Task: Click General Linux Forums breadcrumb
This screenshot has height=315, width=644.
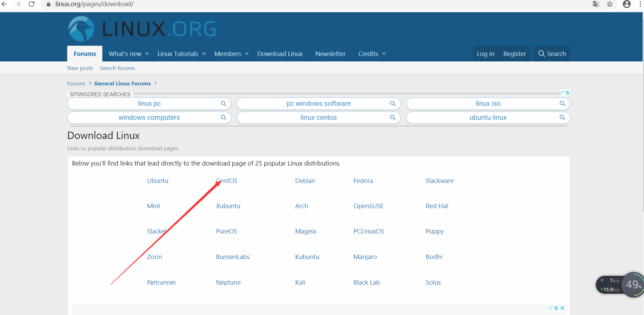Action: [x=122, y=83]
